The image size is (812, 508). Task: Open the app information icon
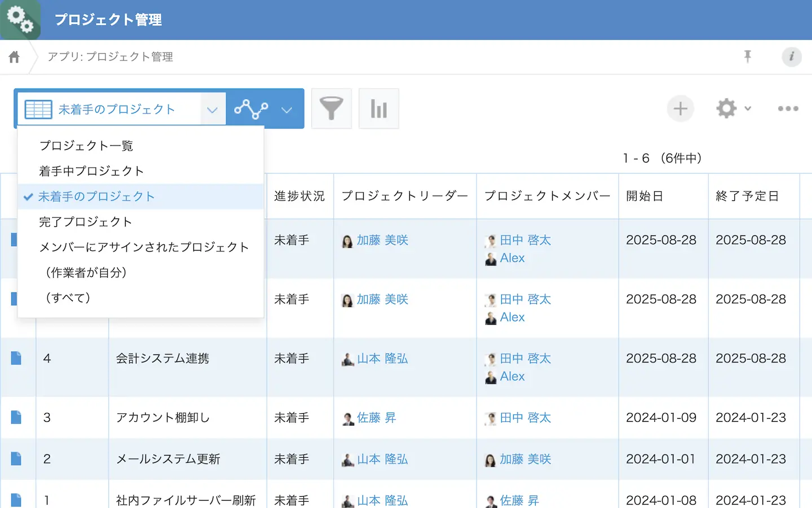pos(791,56)
